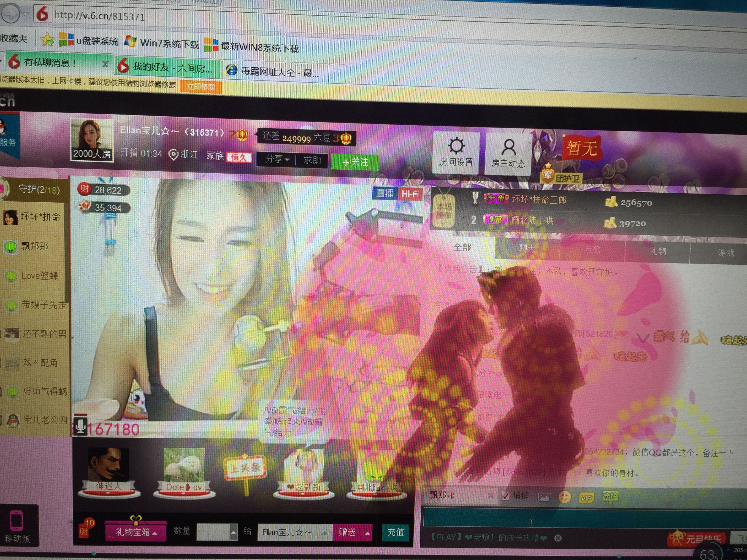Close the 有私聊消息 browser tab

point(105,64)
